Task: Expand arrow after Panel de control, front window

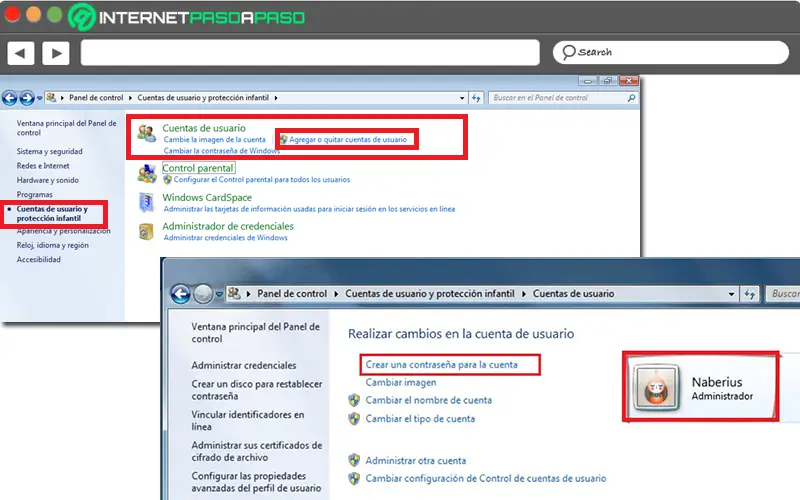Action: tap(336, 294)
